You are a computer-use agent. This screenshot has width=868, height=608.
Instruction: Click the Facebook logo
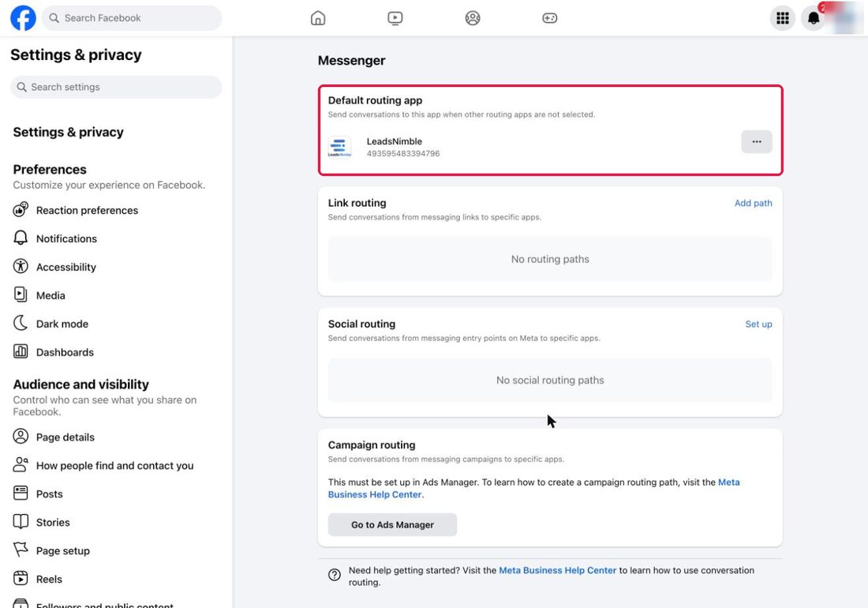pos(23,17)
